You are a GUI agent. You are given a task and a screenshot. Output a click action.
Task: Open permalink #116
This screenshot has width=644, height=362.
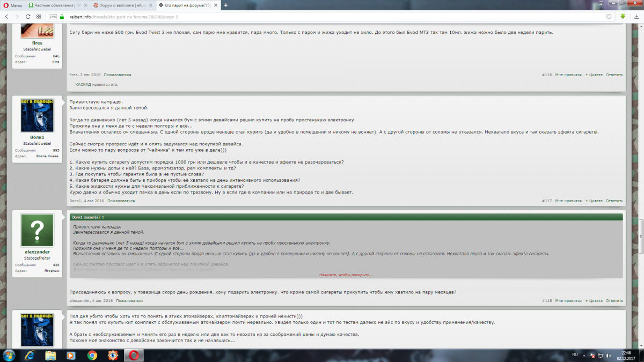coord(547,75)
